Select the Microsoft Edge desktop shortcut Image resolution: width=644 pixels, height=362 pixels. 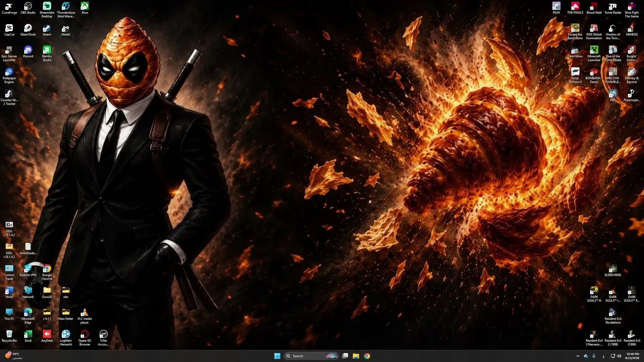[x=28, y=316]
